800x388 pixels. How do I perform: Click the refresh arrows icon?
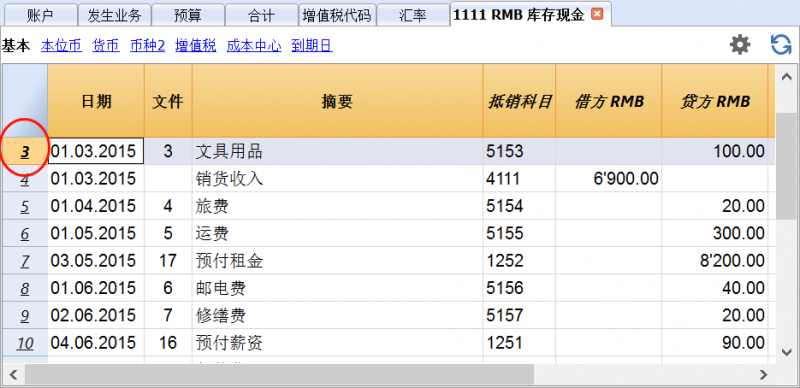tap(781, 45)
